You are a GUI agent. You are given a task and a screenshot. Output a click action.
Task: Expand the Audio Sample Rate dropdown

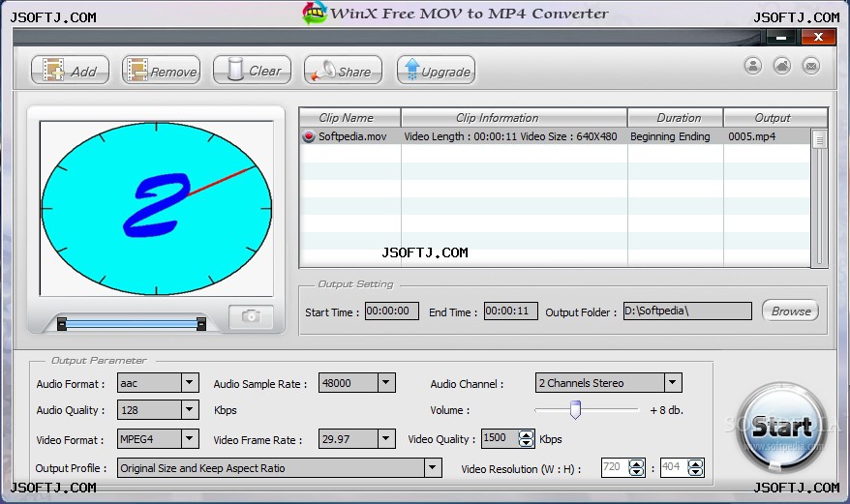click(386, 383)
